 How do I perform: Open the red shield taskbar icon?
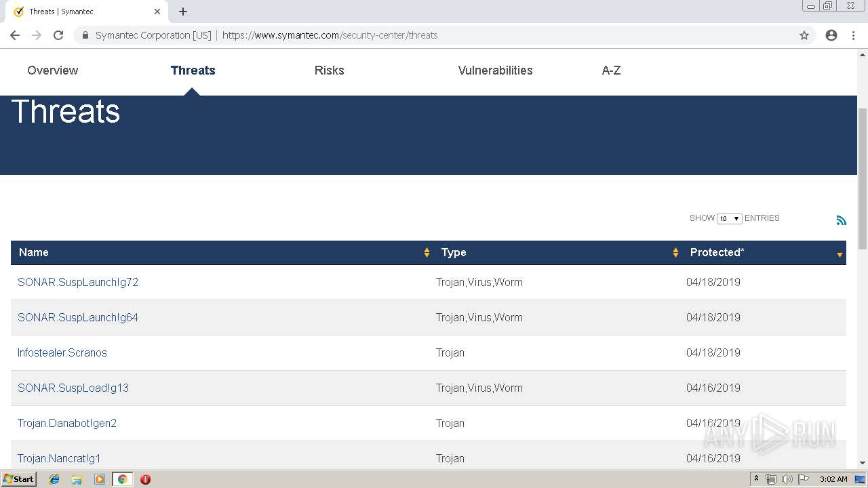click(x=145, y=479)
